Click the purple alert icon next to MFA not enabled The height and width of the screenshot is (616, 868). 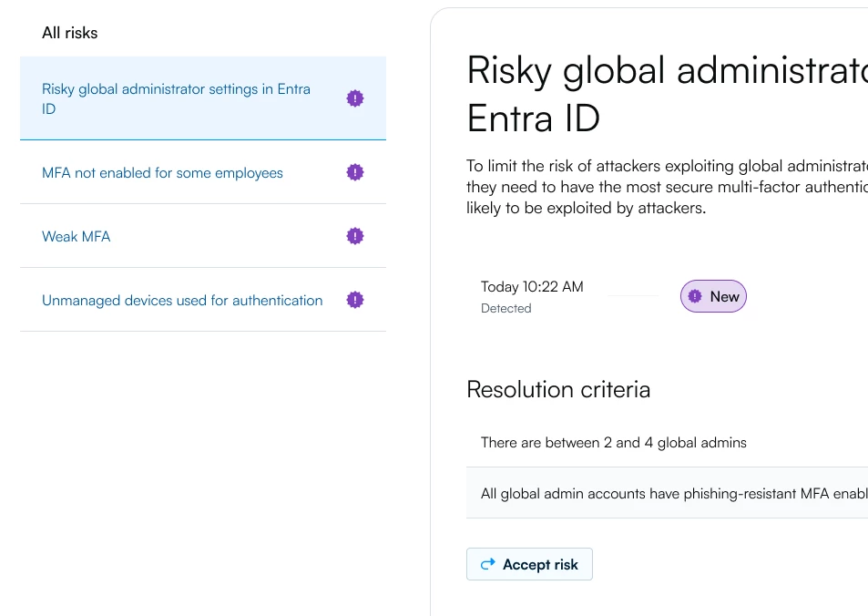[x=355, y=172]
